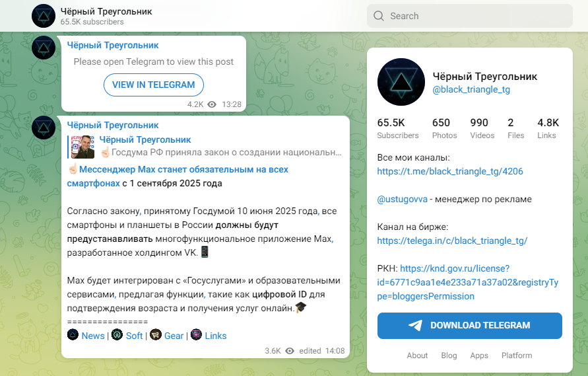Click the text Канал на бирже:
Screen dimensions: 588x376
coord(412,227)
